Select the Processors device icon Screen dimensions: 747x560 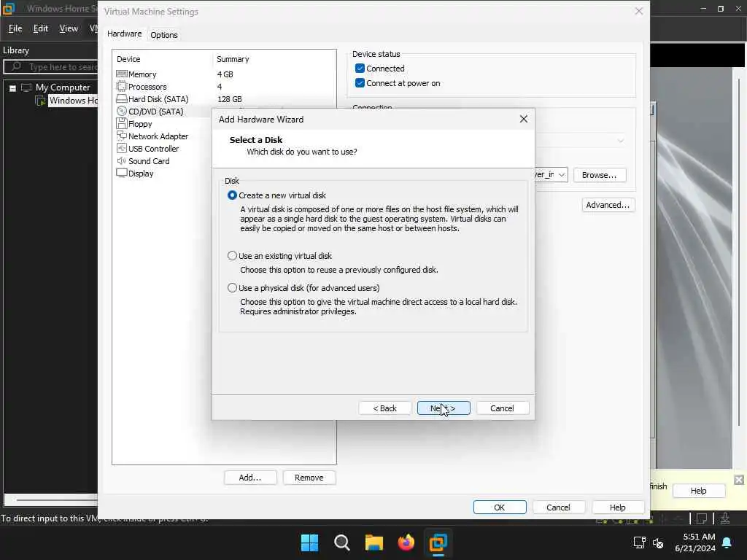122,86
